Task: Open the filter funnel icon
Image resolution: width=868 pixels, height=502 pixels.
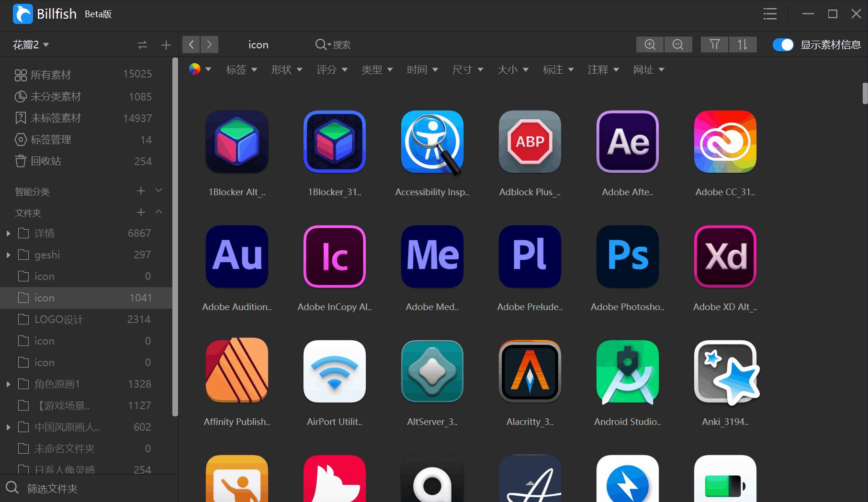Action: [x=714, y=45]
